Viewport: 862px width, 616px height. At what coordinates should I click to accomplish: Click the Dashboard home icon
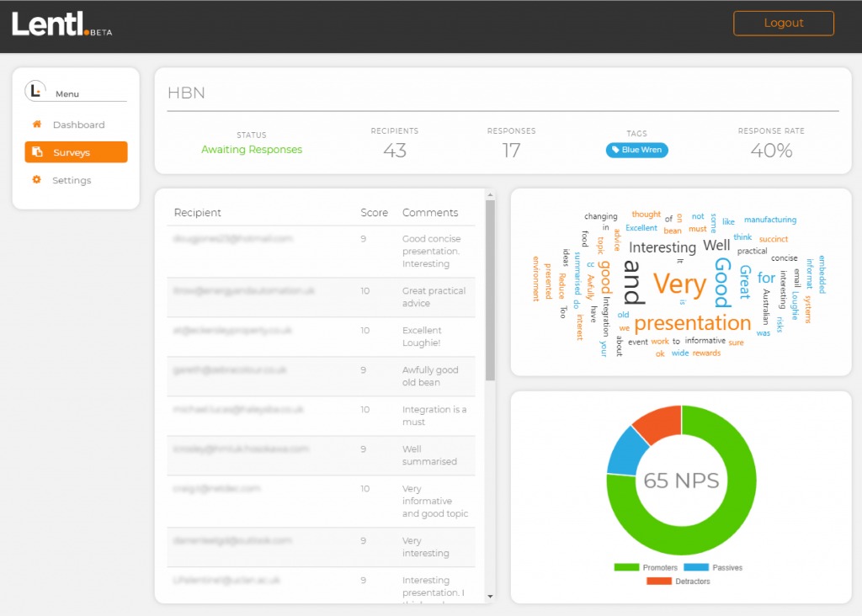(36, 125)
